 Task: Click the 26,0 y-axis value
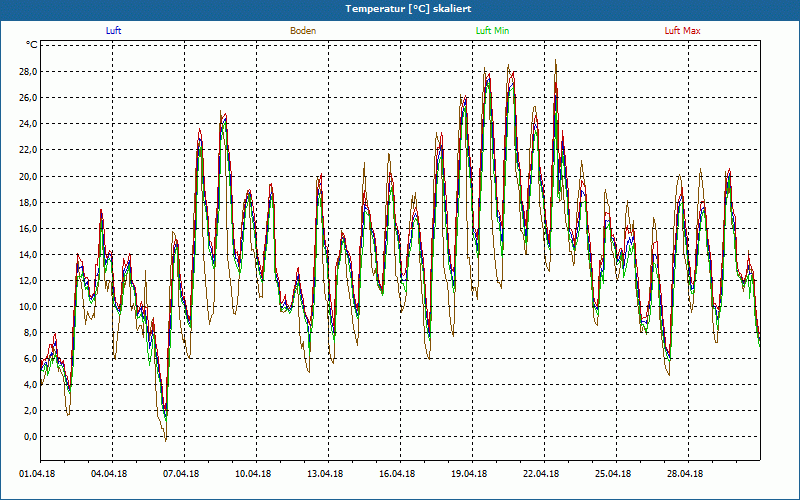(28, 97)
